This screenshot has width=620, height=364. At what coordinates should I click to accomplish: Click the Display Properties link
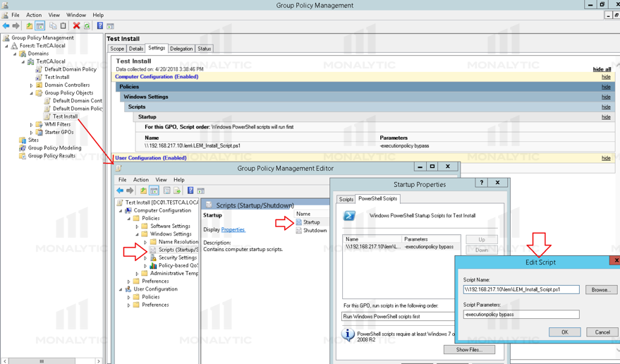tap(233, 229)
